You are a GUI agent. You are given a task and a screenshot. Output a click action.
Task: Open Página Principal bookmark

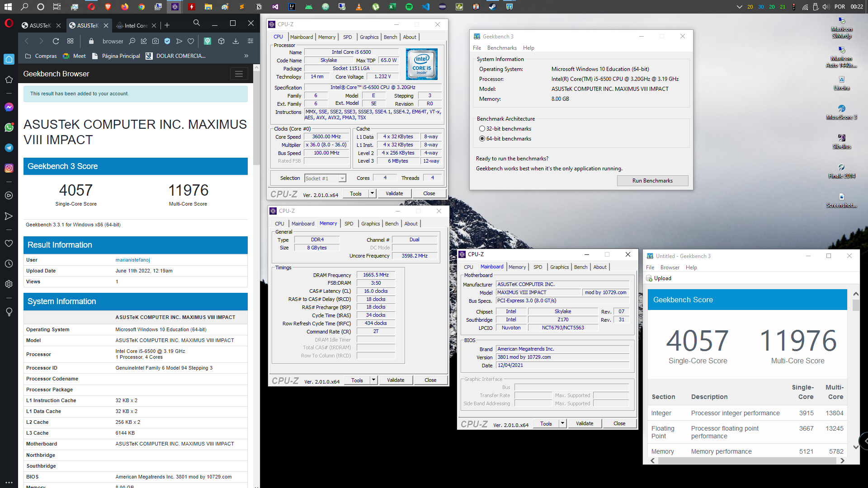click(x=116, y=56)
